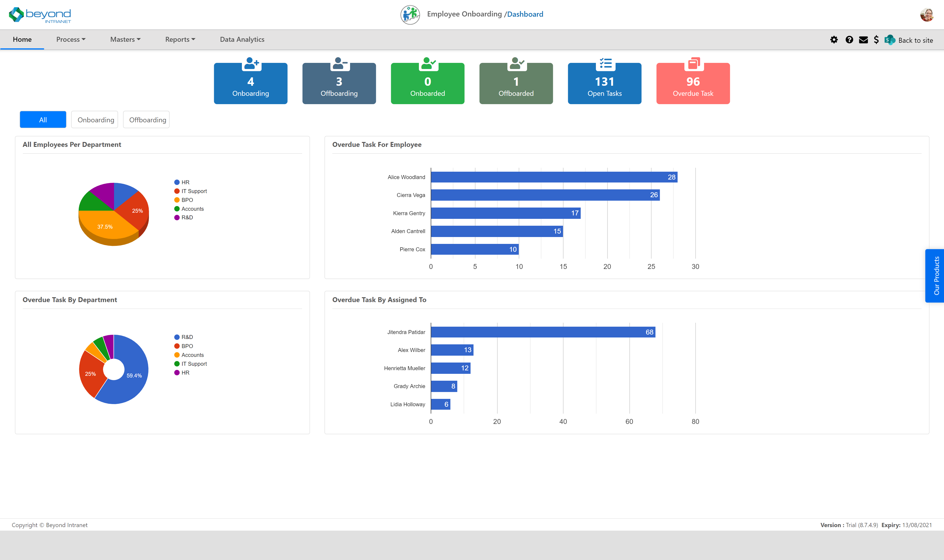Screen dimensions: 944x560
Task: Select the Home menu item
Action: pos(22,39)
